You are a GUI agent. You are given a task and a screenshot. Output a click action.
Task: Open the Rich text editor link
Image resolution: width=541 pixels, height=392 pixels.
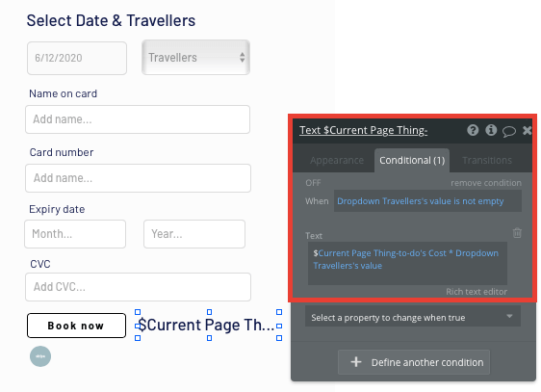click(x=477, y=292)
